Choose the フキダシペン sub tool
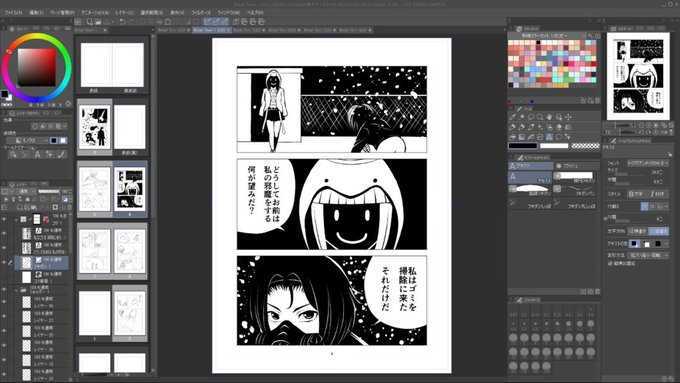680x383 pixels. tap(575, 189)
